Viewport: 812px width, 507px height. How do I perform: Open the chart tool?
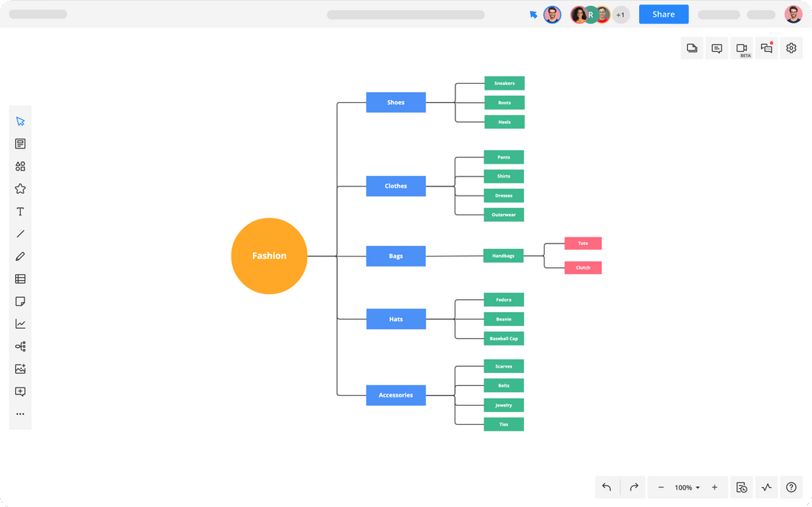(21, 324)
